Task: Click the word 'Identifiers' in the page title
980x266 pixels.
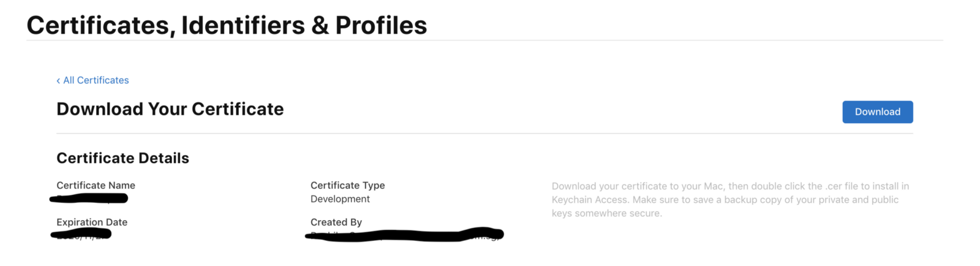Action: (243, 25)
